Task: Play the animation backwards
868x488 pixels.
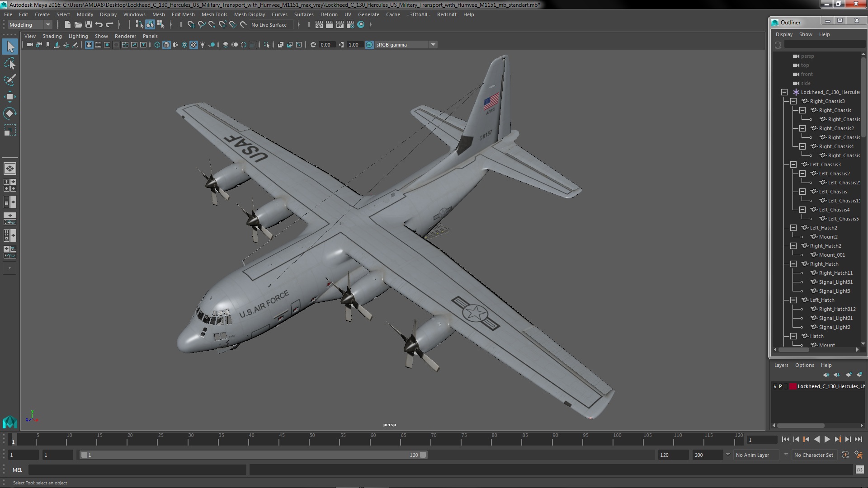Action: [x=816, y=439]
